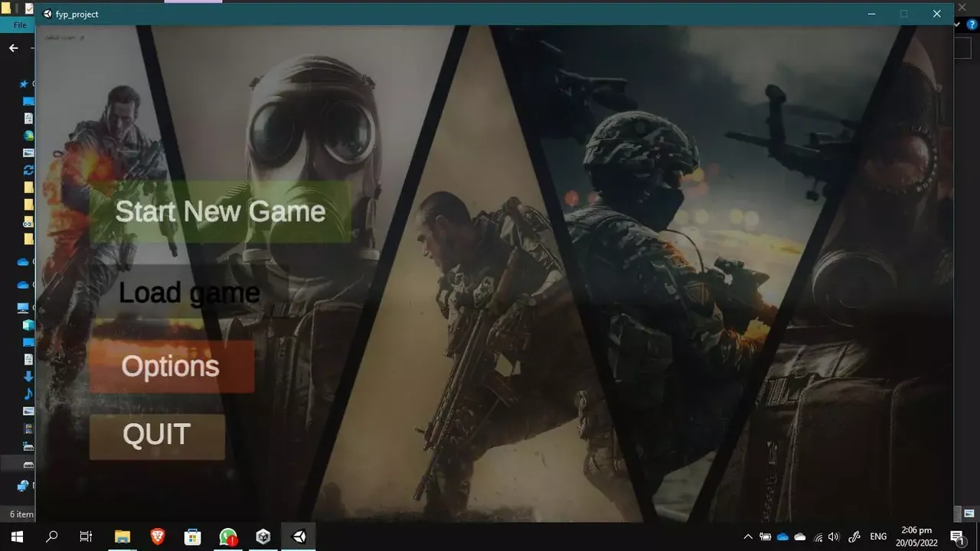This screenshot has height=551, width=980.
Task: Open the File tab in File Explorer
Action: [x=20, y=25]
